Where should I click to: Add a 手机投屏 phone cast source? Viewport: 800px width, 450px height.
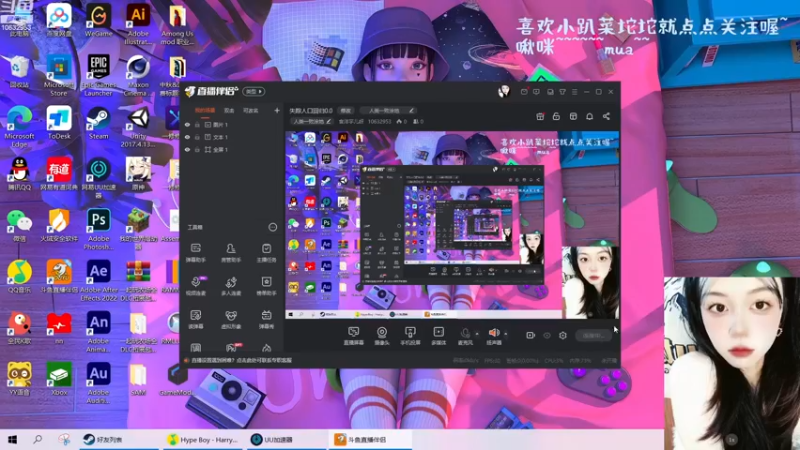click(x=410, y=336)
